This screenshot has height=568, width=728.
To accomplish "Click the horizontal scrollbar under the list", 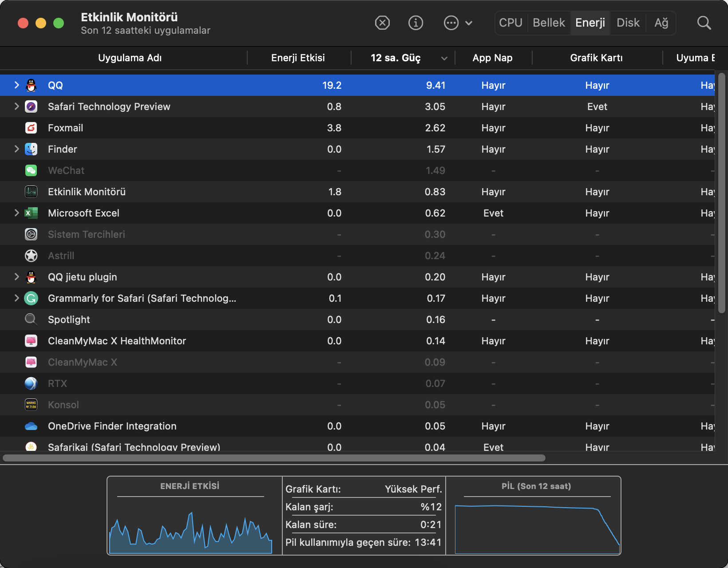I will point(274,458).
